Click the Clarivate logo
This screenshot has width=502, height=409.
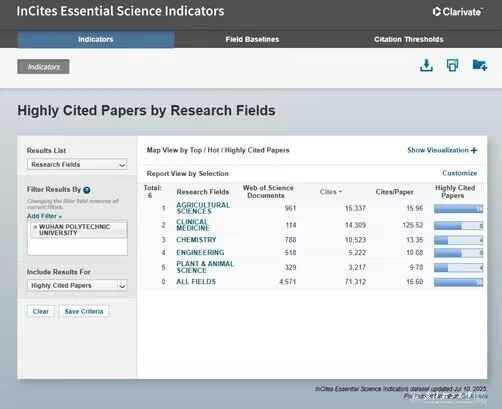click(457, 12)
